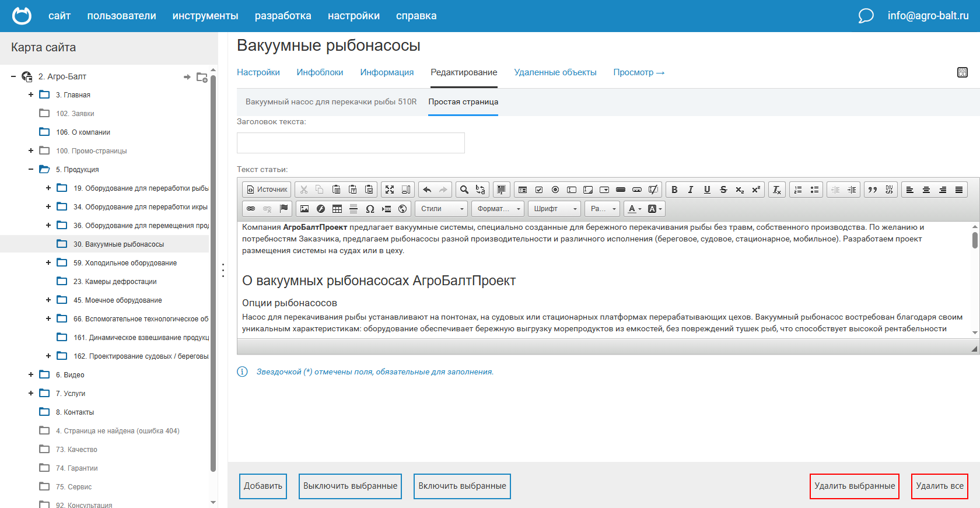Viewport: 980px width, 508px height.
Task: Insert a table into the article
Action: 337,209
